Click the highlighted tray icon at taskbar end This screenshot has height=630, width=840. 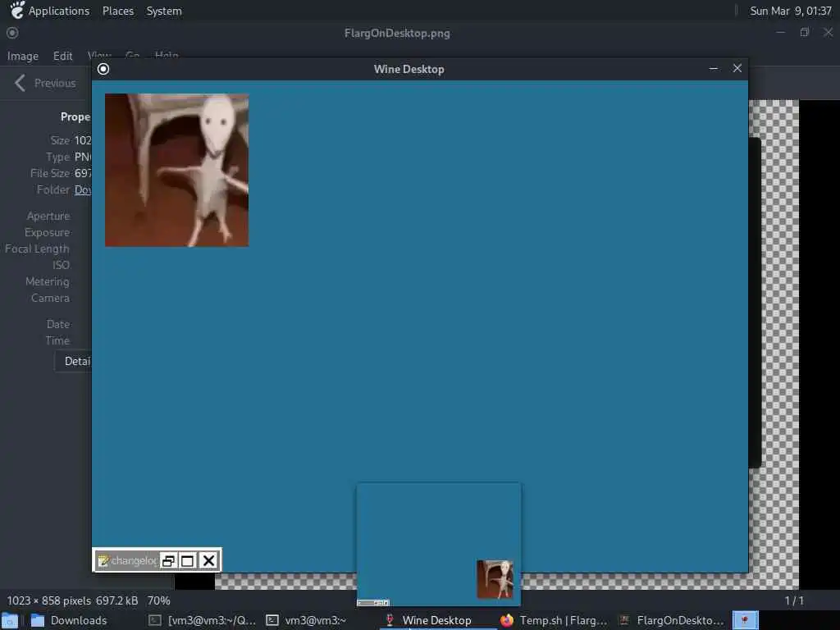click(x=745, y=620)
